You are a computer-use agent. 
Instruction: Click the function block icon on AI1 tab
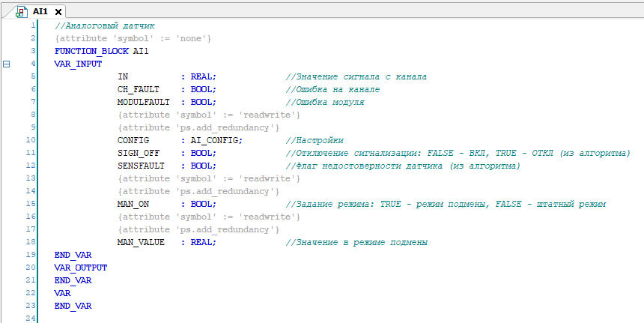(x=22, y=12)
